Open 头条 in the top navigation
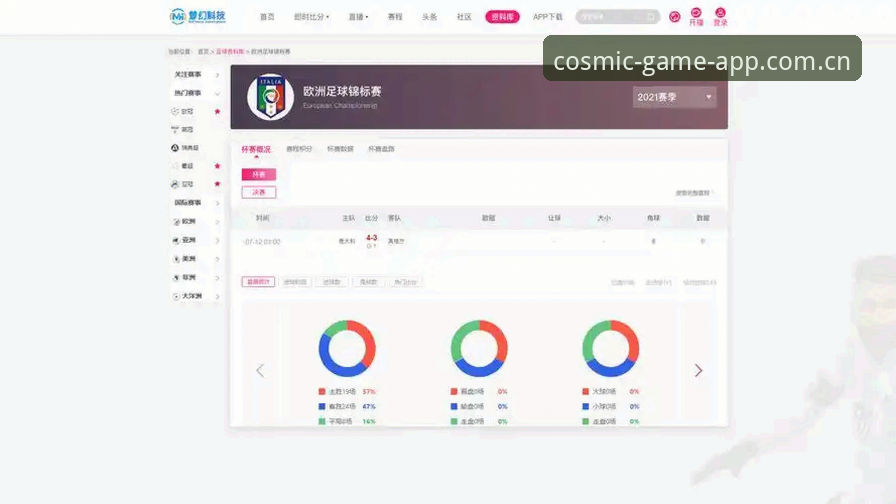This screenshot has height=504, width=896. tap(429, 17)
